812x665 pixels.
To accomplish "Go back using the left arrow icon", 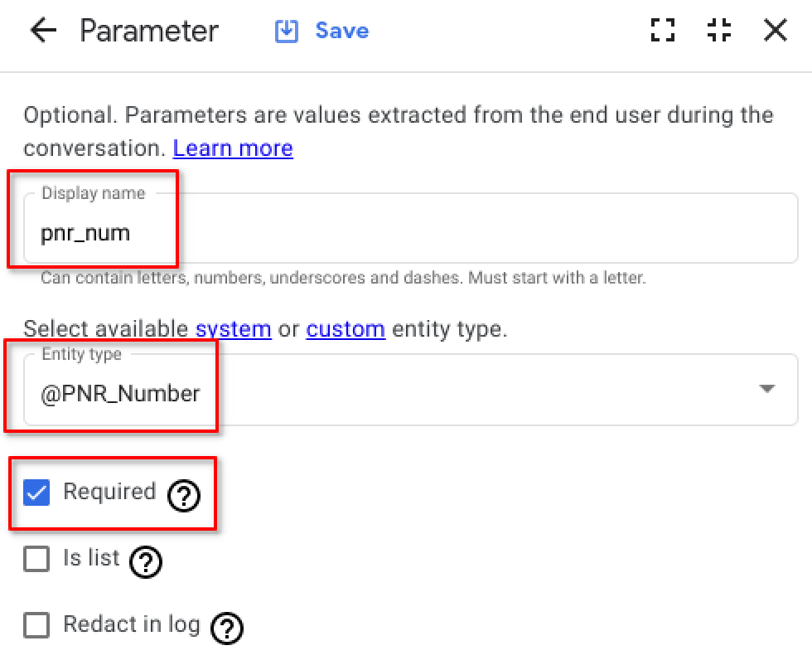I will click(x=43, y=31).
